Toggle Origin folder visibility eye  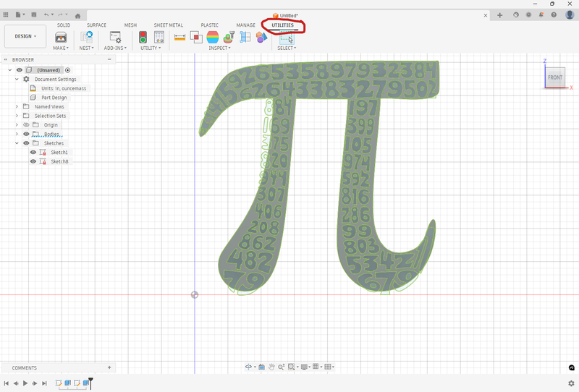26,125
